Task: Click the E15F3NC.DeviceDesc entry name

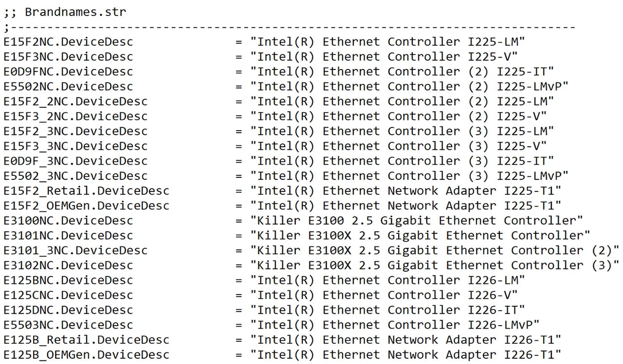Action: (x=68, y=57)
